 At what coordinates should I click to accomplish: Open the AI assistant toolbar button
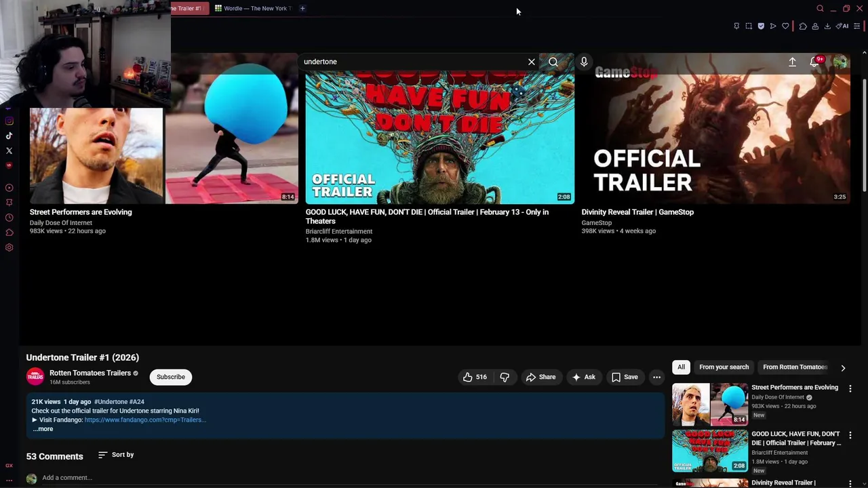click(x=842, y=26)
